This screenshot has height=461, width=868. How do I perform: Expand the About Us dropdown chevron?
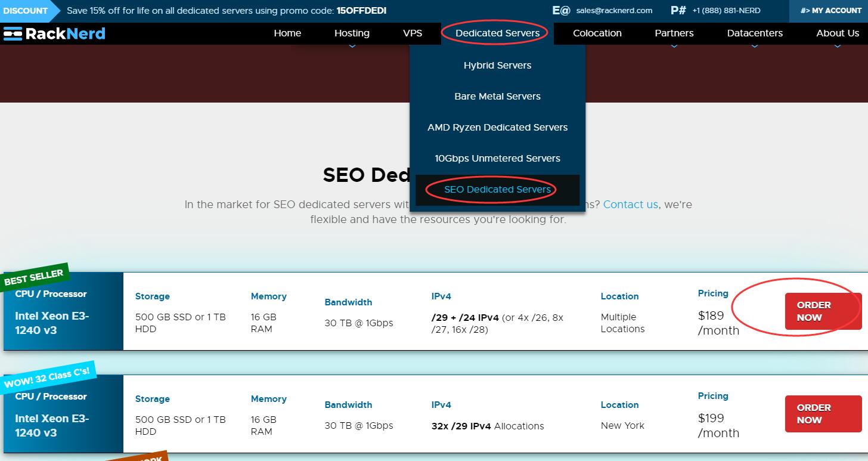click(x=838, y=45)
